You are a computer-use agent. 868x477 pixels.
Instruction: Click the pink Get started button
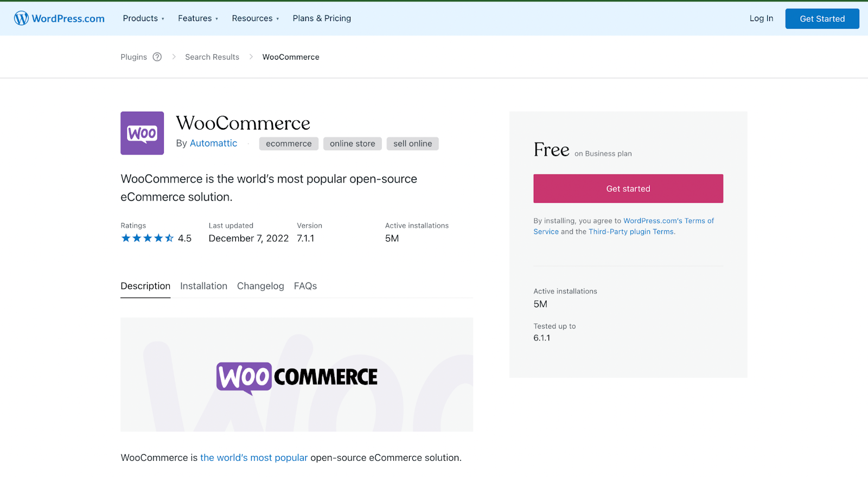(628, 189)
